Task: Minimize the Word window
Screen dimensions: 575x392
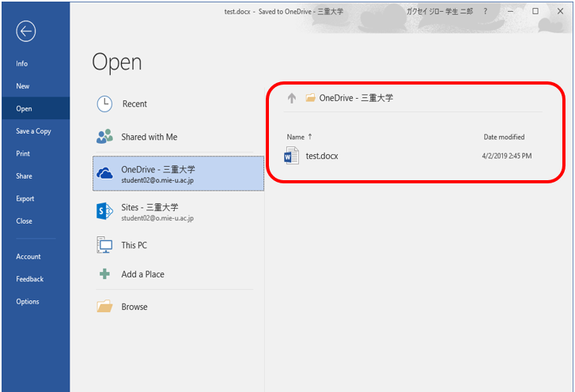Action: coord(510,11)
